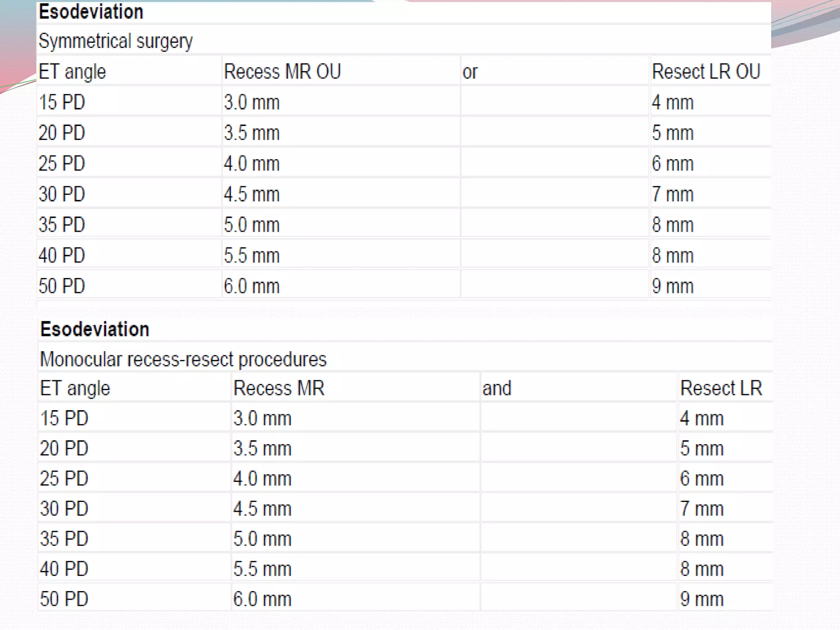This screenshot has width=840, height=630.
Task: Select the 7 mm value under Resect LR OU
Action: [x=673, y=194]
